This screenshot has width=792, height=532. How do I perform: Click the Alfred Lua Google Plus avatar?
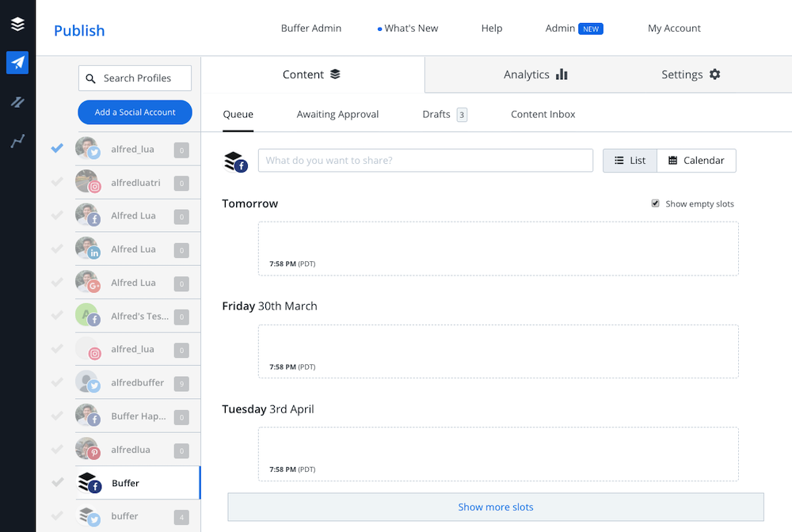pos(88,282)
